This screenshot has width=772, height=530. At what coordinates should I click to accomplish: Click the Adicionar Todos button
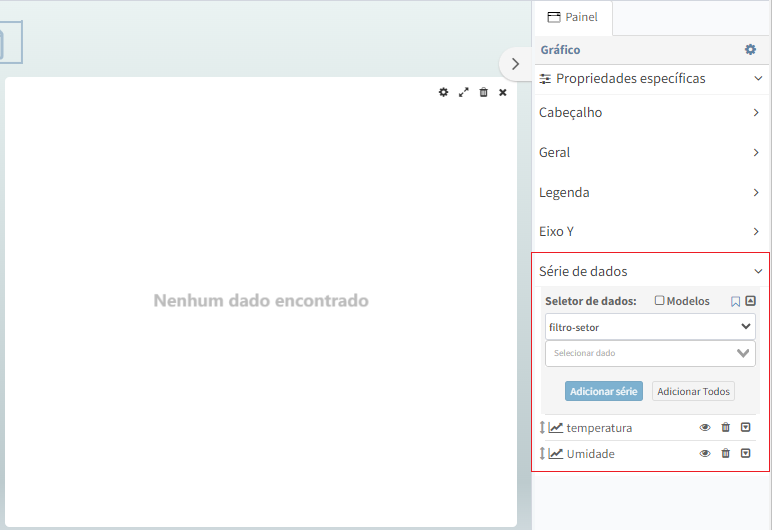point(693,391)
